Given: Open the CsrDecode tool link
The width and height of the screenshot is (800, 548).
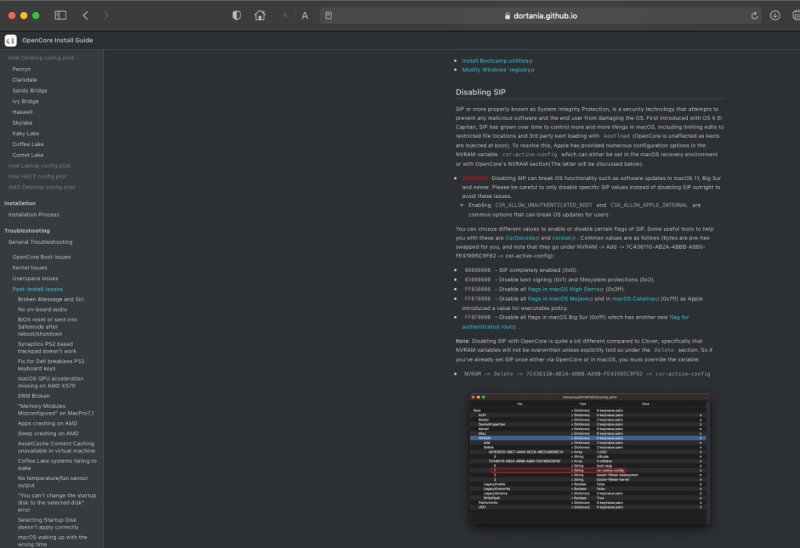Looking at the screenshot, I should (x=522, y=238).
